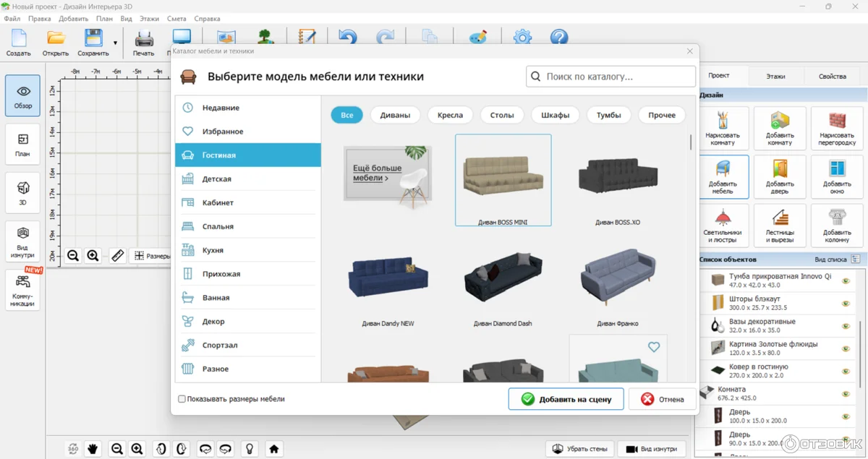Click the Вид списка view toggle icon
Image resolution: width=868 pixels, height=459 pixels.
coord(856,259)
